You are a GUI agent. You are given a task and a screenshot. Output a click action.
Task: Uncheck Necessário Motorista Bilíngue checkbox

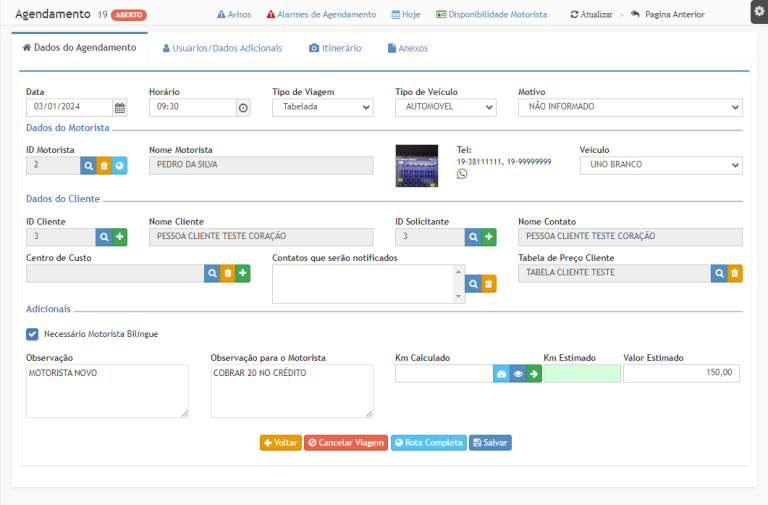[x=32, y=334]
